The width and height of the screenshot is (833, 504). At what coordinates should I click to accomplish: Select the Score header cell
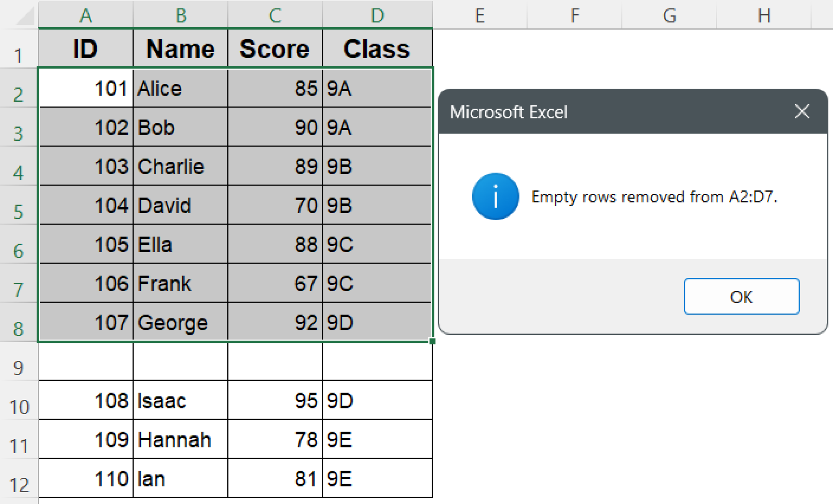click(275, 49)
